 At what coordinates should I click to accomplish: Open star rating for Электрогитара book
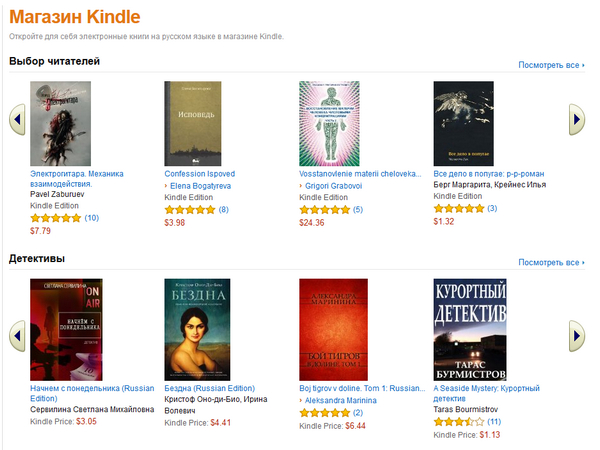[55, 218]
